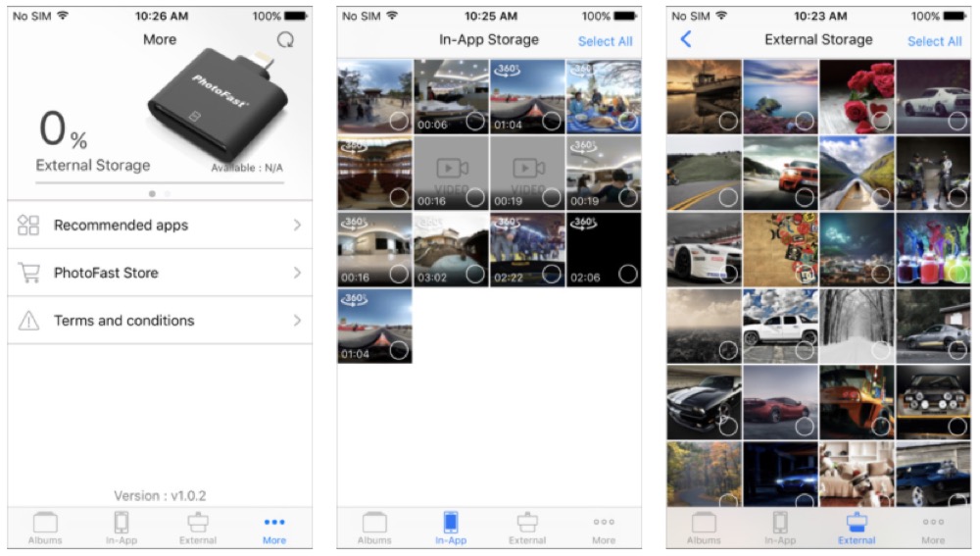The width and height of the screenshot is (980, 556).
Task: Switch to the blue More tab
Action: [273, 530]
